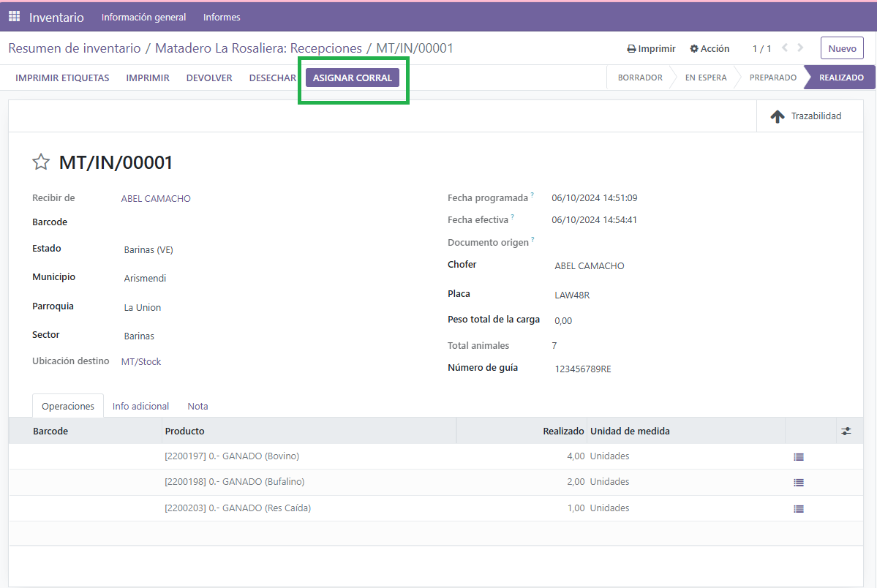This screenshot has width=877, height=588.
Task: Mark MT/IN/00001 as favorite with star
Action: pyautogui.click(x=41, y=162)
